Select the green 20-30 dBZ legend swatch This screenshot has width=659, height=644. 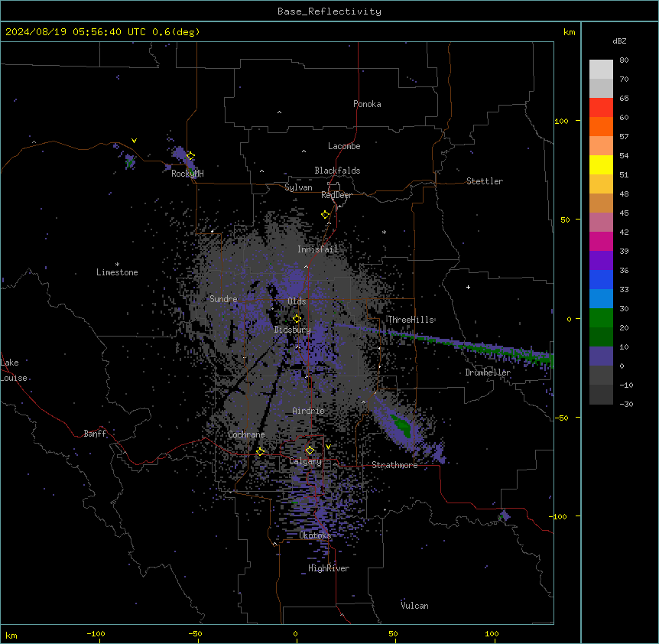coord(601,318)
